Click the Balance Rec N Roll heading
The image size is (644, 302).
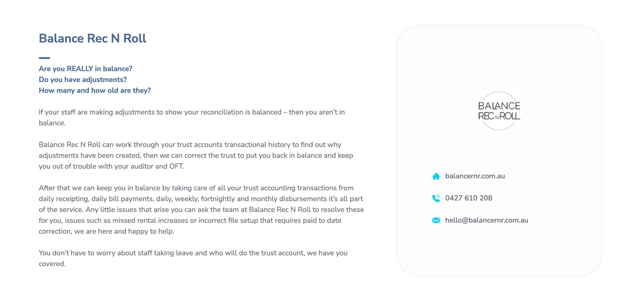pos(93,39)
